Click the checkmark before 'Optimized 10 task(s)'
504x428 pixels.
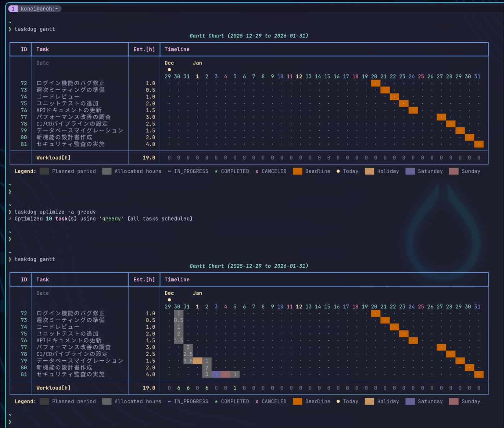tap(10, 218)
